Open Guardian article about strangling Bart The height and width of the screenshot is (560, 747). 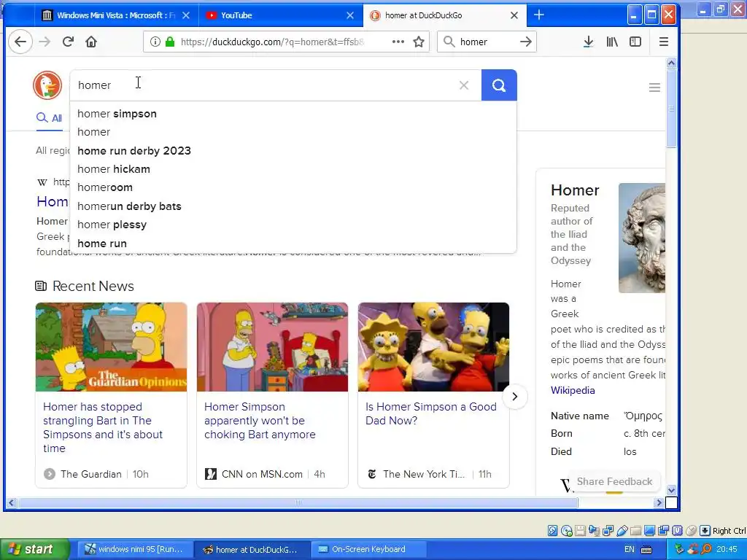pos(103,427)
